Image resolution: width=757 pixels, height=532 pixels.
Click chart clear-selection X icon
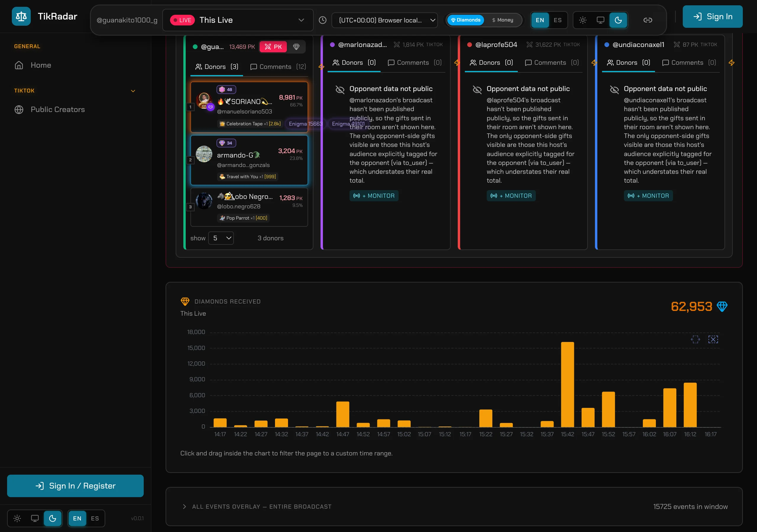(713, 340)
